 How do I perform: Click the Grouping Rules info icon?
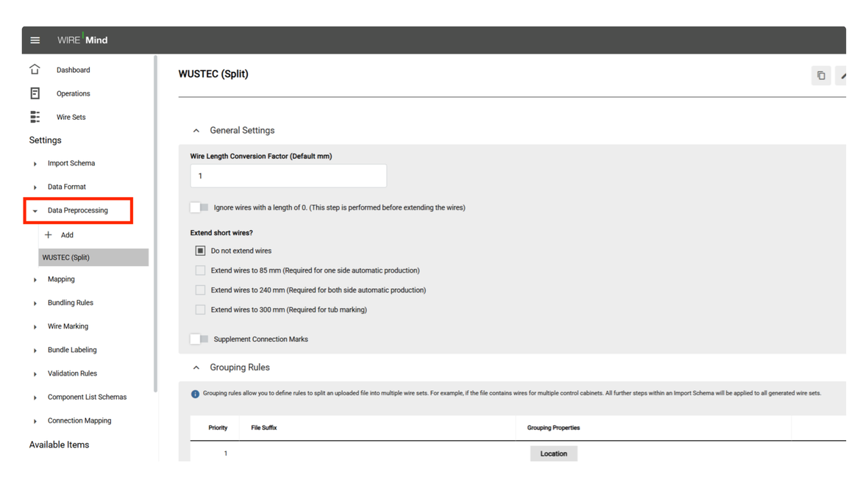pyautogui.click(x=195, y=394)
